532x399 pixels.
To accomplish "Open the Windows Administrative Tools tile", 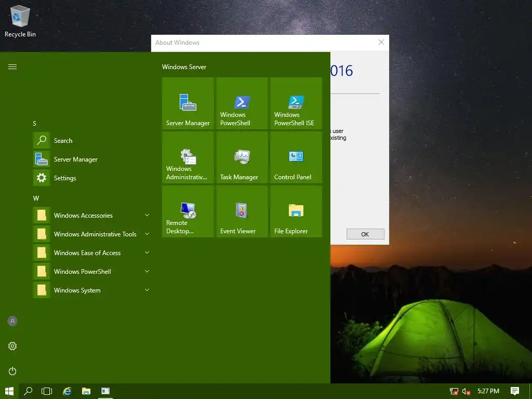I will point(188,157).
